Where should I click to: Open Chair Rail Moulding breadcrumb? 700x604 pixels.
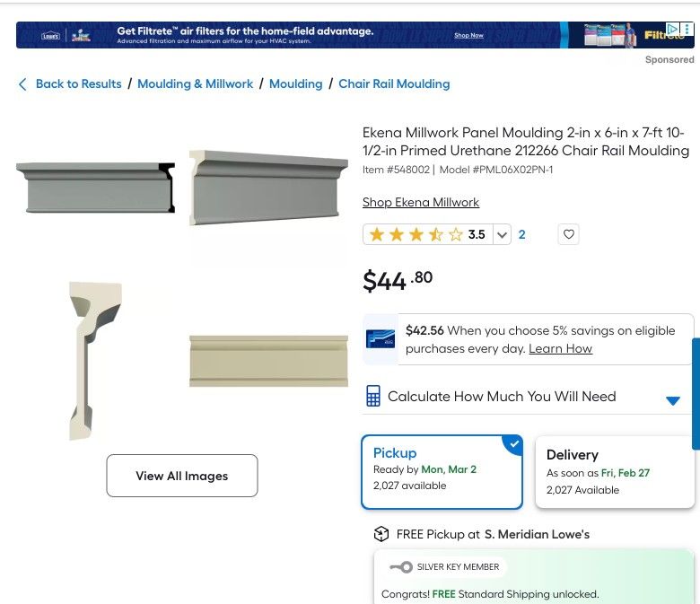coord(394,84)
